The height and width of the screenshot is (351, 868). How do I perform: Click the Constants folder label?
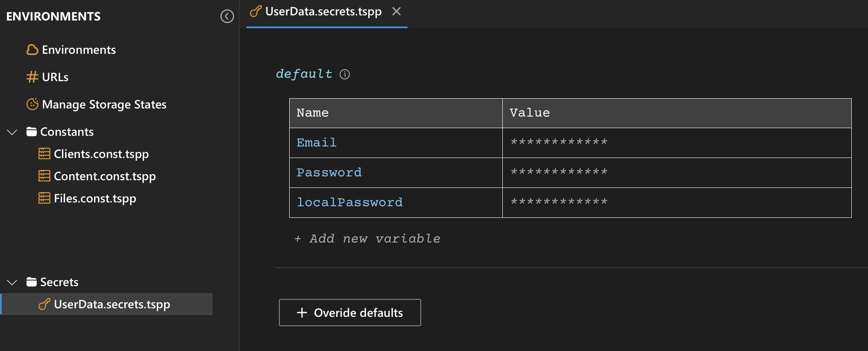[67, 132]
